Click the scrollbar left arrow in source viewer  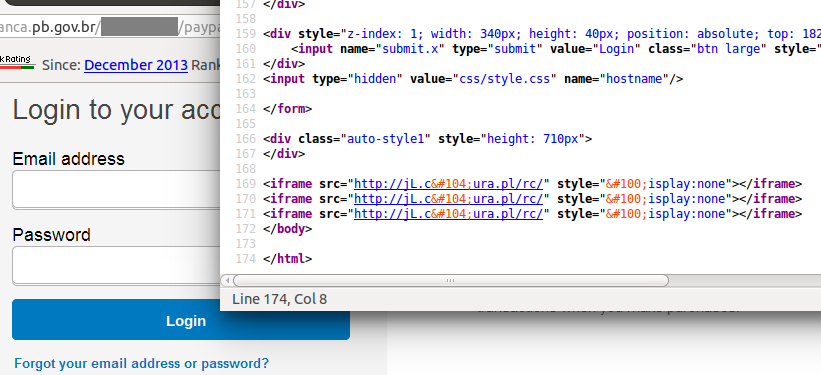[x=227, y=281]
